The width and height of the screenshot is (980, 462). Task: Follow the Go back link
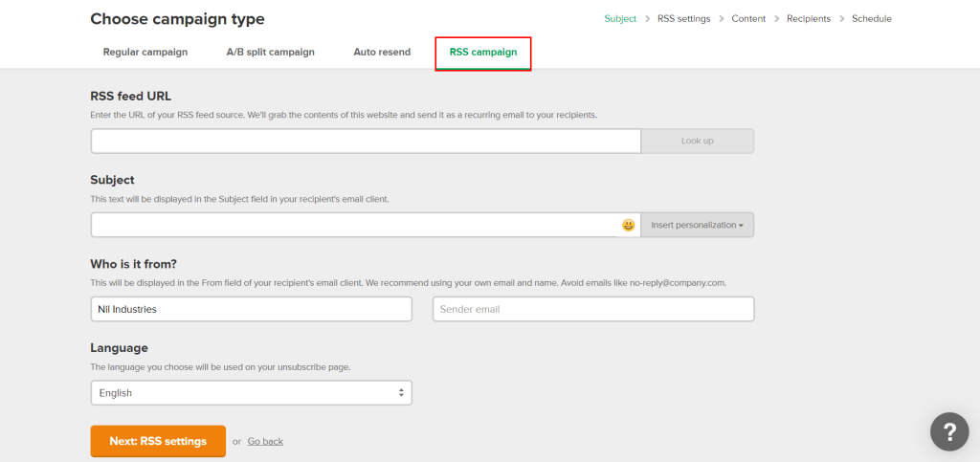(x=265, y=441)
